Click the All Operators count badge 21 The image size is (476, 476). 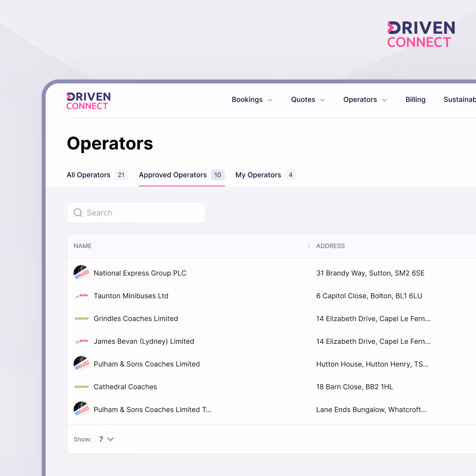[x=121, y=175]
